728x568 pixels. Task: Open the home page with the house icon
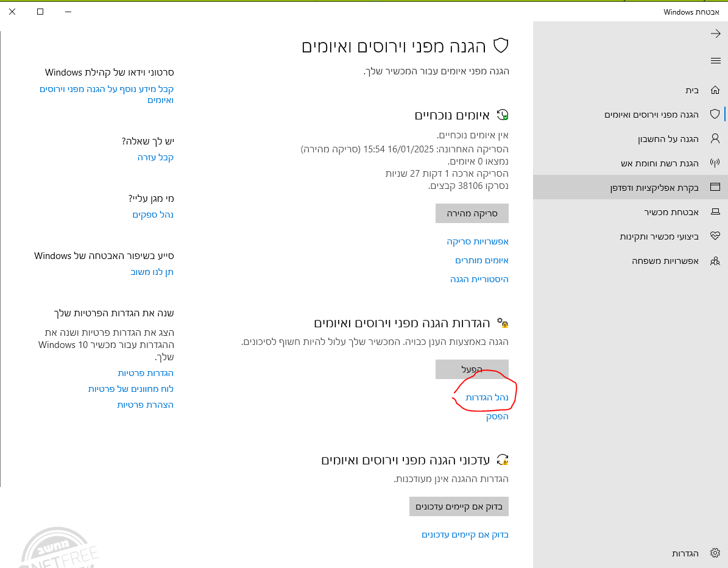click(714, 90)
